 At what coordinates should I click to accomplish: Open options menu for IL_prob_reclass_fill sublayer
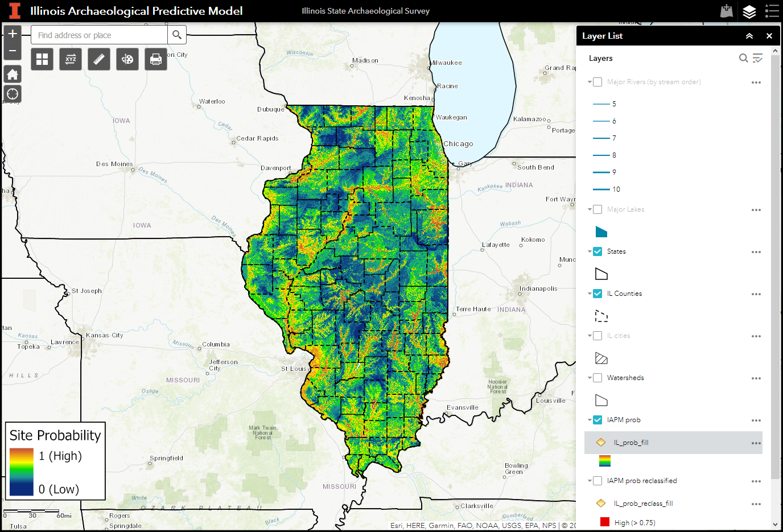click(x=756, y=504)
